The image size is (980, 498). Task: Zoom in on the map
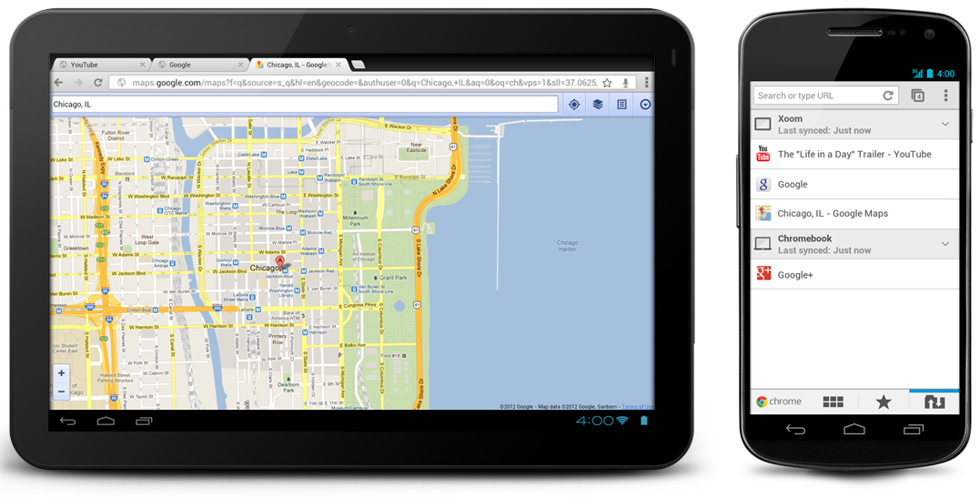pos(61,373)
